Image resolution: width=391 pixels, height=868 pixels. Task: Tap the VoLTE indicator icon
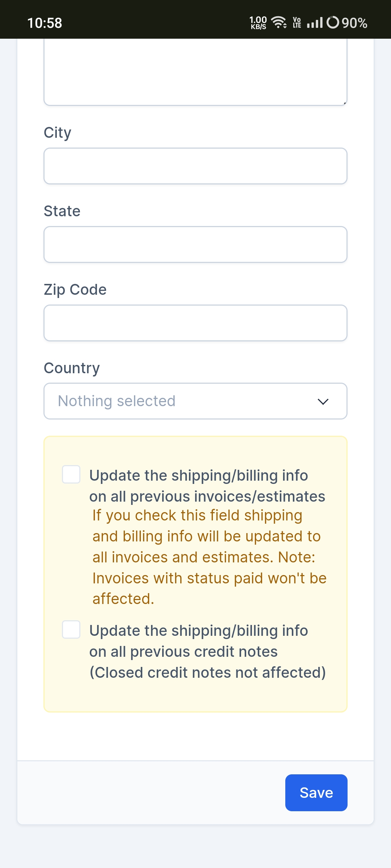click(297, 22)
